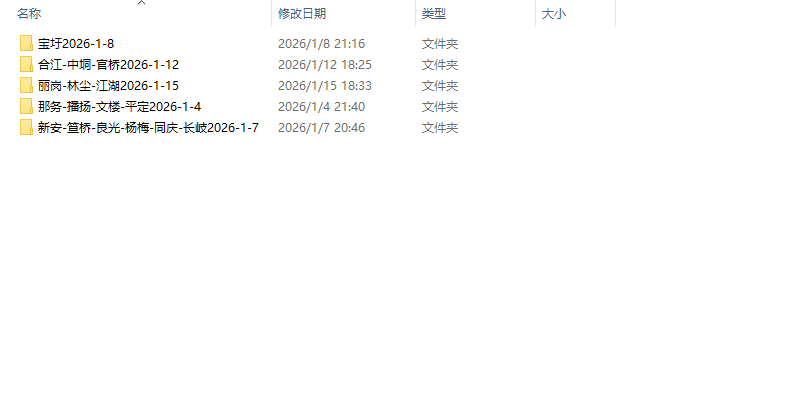
Task: Click date 2026/1/8 21:16 cell
Action: pyautogui.click(x=321, y=44)
